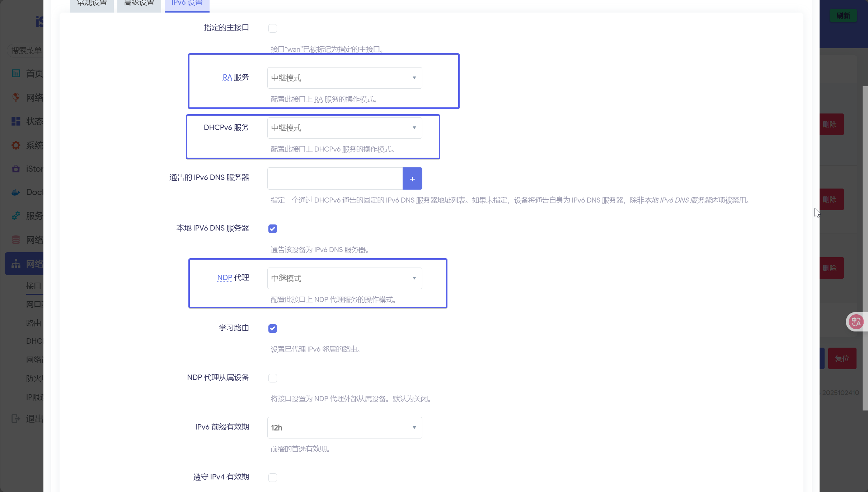Click the Docker whale icon in sidebar
The width and height of the screenshot is (868, 492).
pos(16,192)
